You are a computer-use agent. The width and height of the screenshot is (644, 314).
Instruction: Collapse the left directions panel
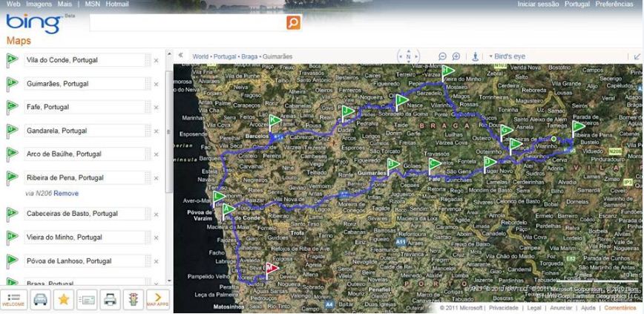click(180, 56)
